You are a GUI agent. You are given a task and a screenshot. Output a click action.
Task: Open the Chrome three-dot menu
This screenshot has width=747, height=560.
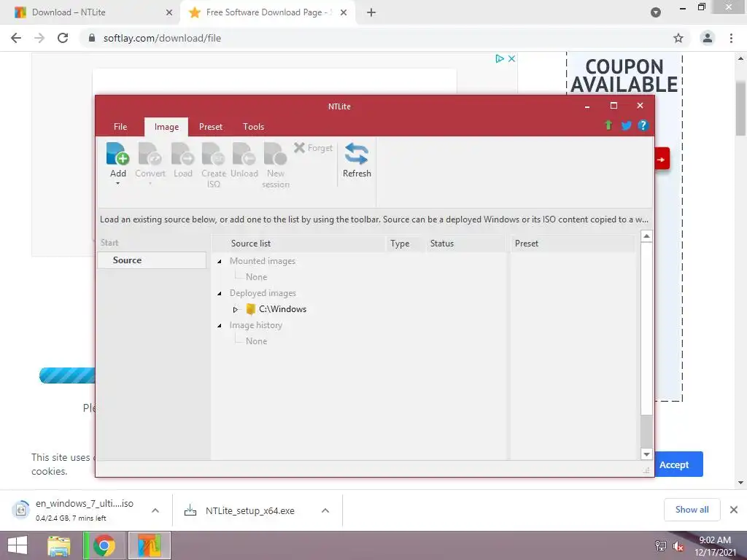point(731,38)
